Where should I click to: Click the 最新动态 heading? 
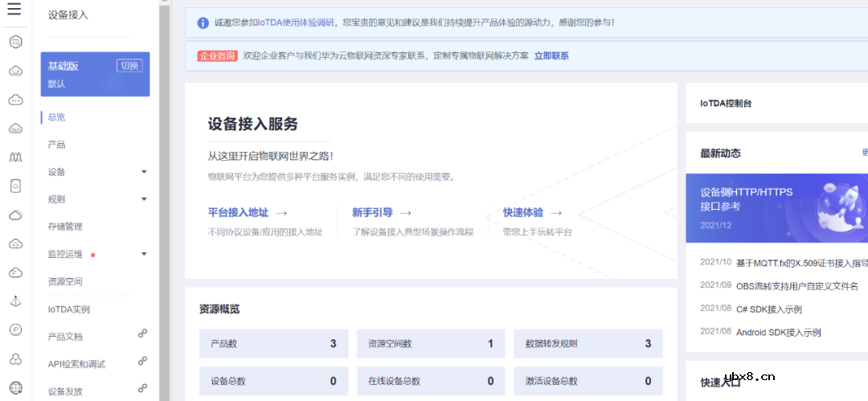click(x=720, y=153)
